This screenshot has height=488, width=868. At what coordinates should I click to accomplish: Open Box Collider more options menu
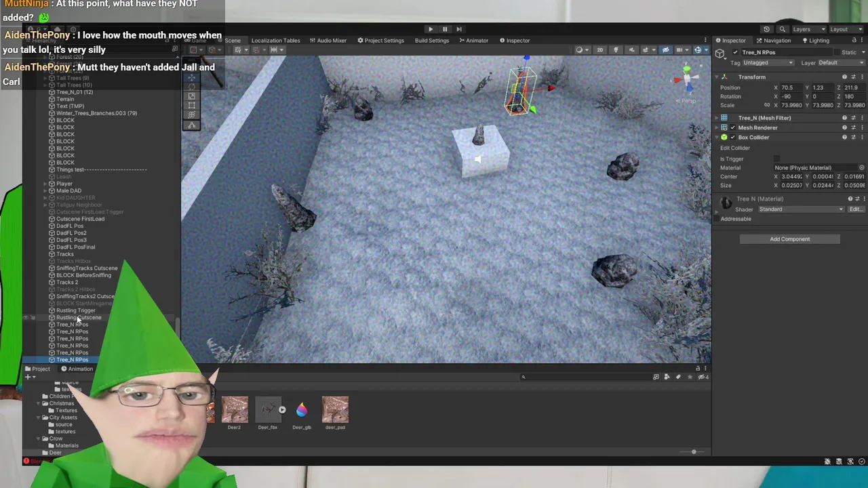pos(862,137)
